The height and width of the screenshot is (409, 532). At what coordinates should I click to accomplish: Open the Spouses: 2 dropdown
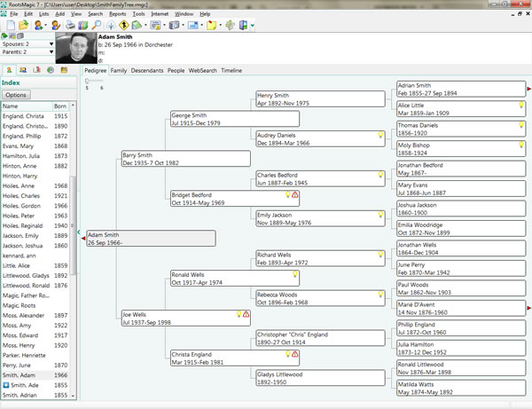point(51,44)
